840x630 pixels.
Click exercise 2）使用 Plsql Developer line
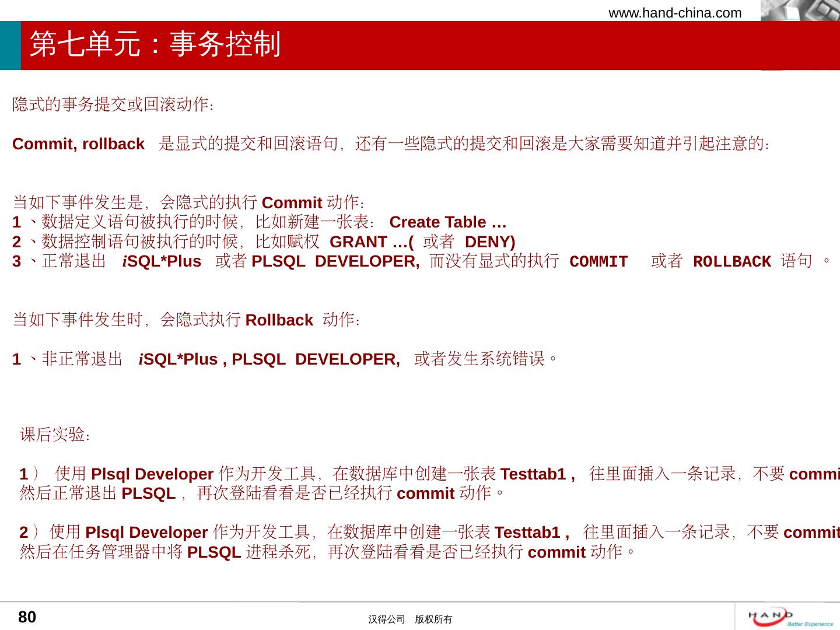430,532
